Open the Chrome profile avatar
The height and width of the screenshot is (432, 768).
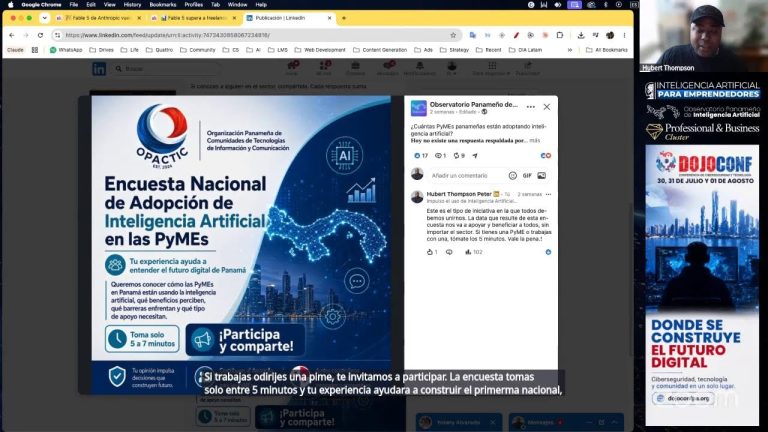point(610,35)
